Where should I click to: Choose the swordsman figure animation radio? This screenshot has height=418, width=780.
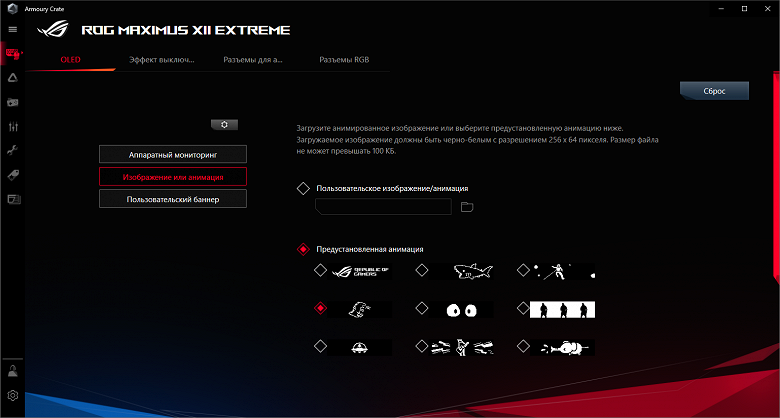(x=523, y=270)
